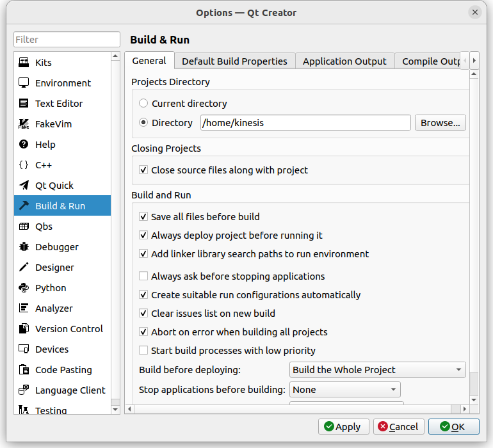Click the projects directory path field
The image size is (493, 448).
[x=305, y=123]
